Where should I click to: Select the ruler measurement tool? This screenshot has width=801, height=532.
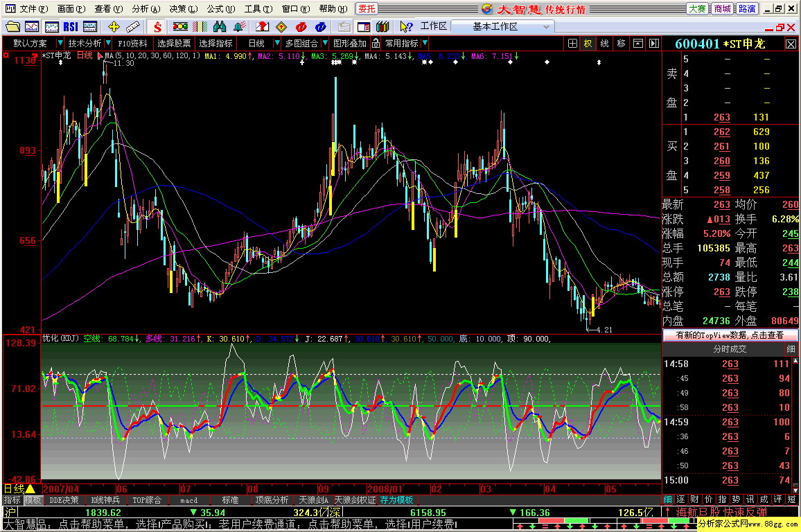(x=133, y=26)
